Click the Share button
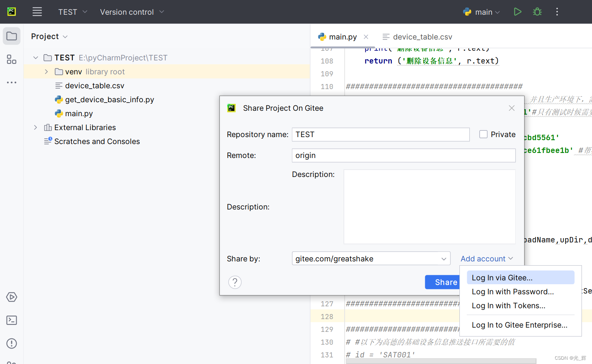592x364 pixels. [x=442, y=282]
